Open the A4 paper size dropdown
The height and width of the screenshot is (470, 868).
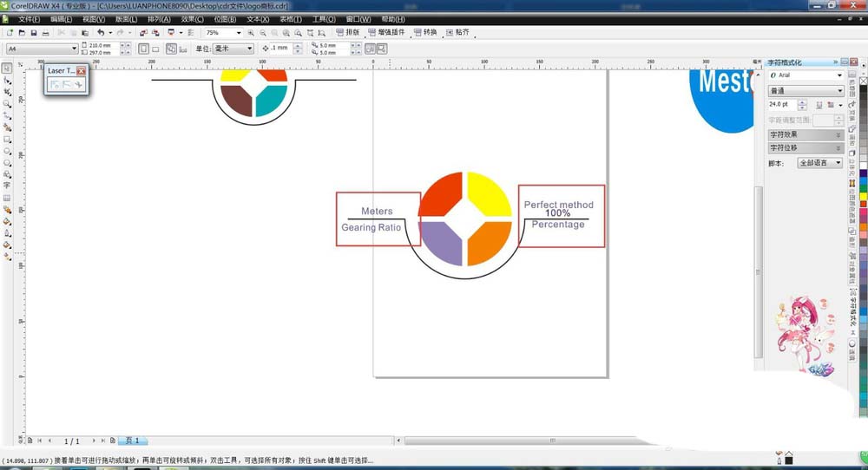[74, 49]
